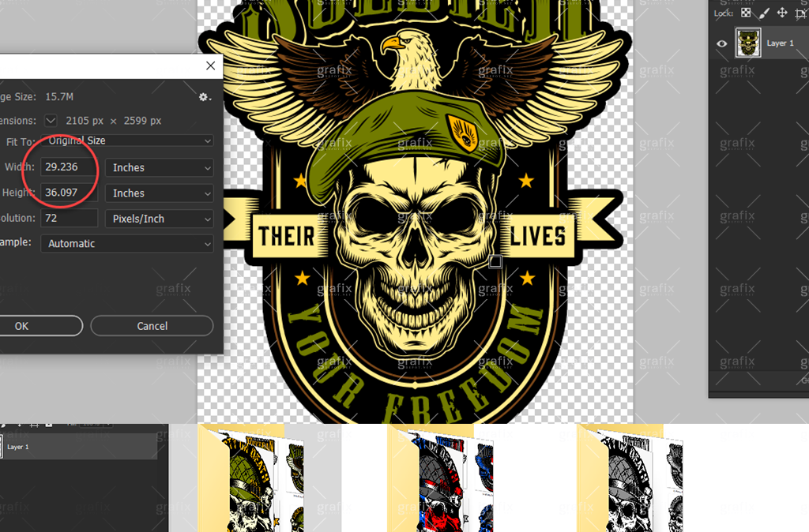The height and width of the screenshot is (532, 809).
Task: Click the lock image pixels brush icon
Action: tap(763, 13)
